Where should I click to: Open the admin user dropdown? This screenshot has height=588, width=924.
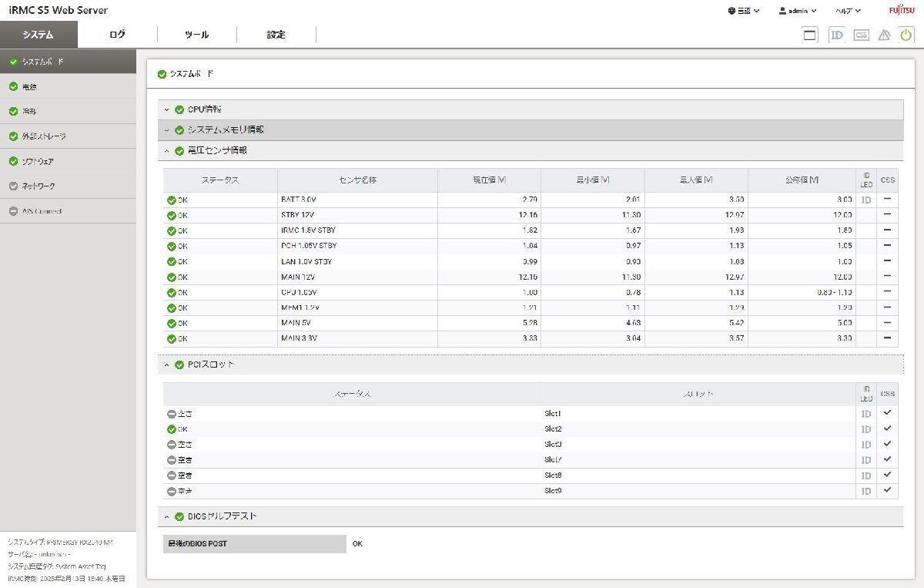tap(798, 11)
